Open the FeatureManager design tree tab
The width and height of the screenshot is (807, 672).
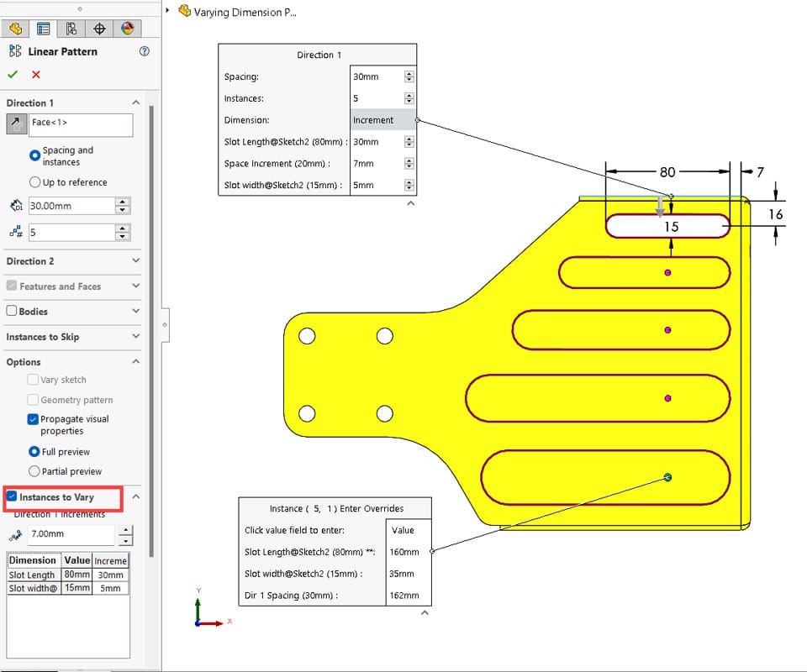(15, 29)
